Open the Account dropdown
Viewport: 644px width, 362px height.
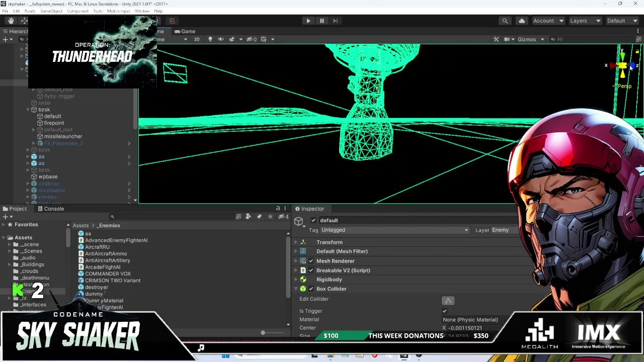(x=548, y=21)
